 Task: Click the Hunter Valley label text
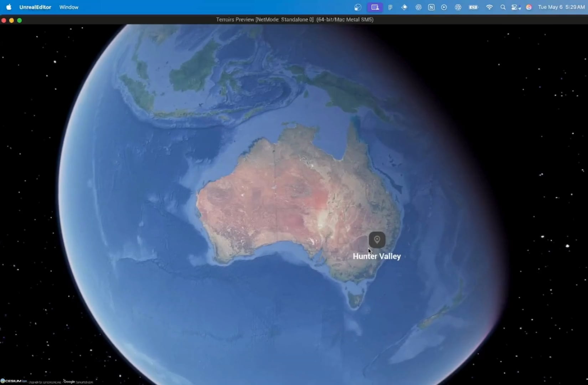[x=377, y=256]
